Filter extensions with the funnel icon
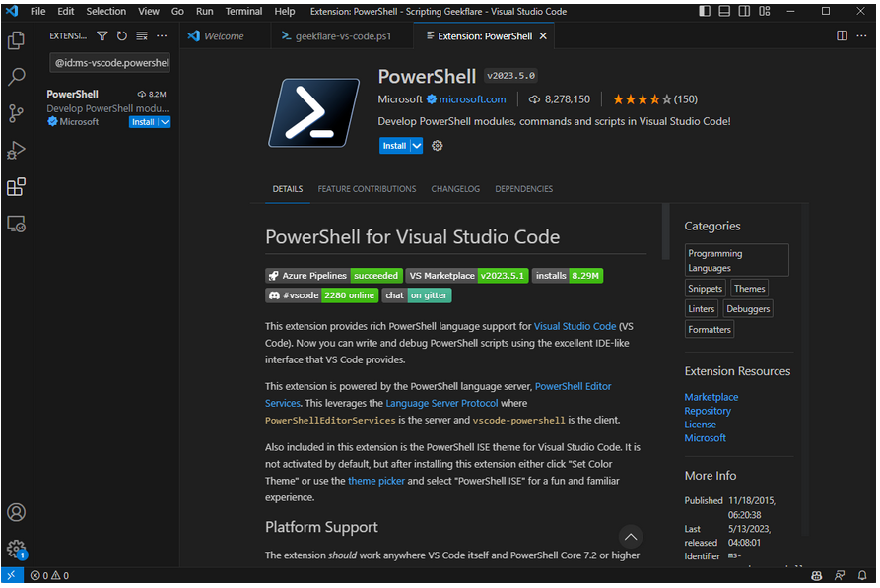880x588 pixels. [x=102, y=35]
